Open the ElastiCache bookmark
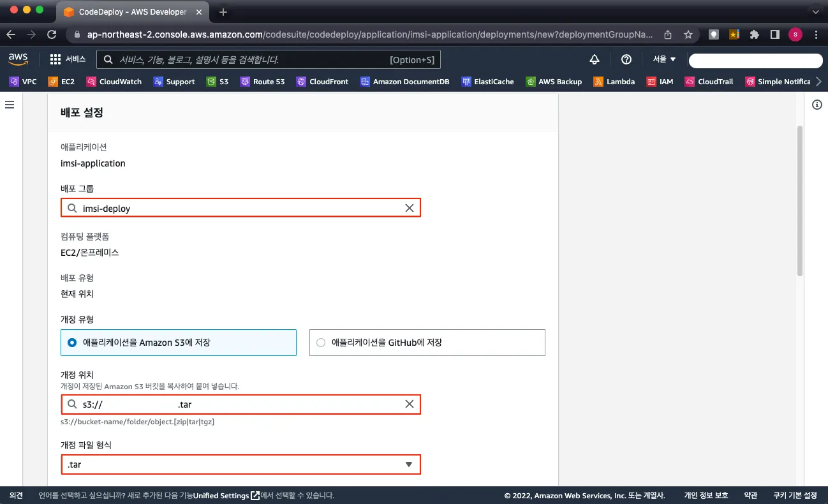828x504 pixels. pyautogui.click(x=487, y=82)
